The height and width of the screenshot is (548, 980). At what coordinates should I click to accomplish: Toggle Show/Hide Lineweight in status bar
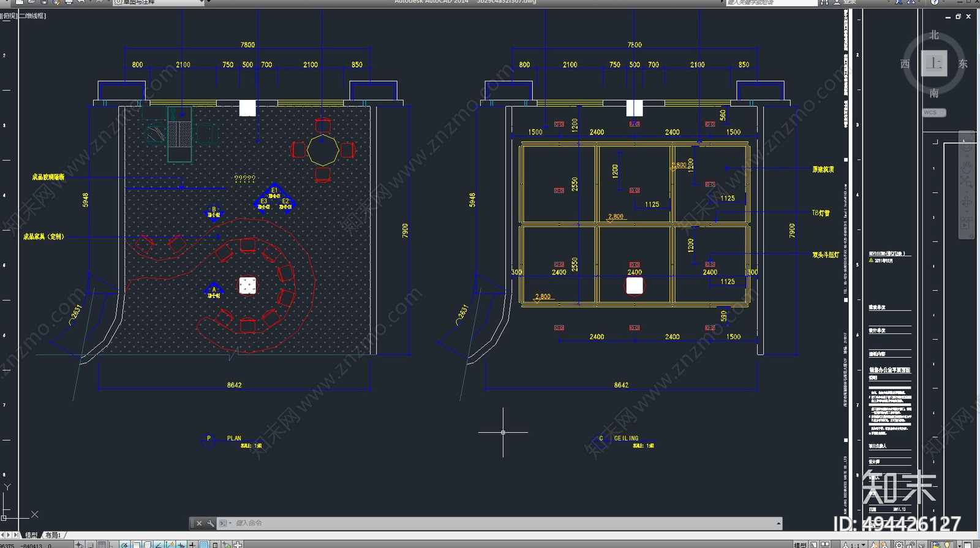[192, 544]
